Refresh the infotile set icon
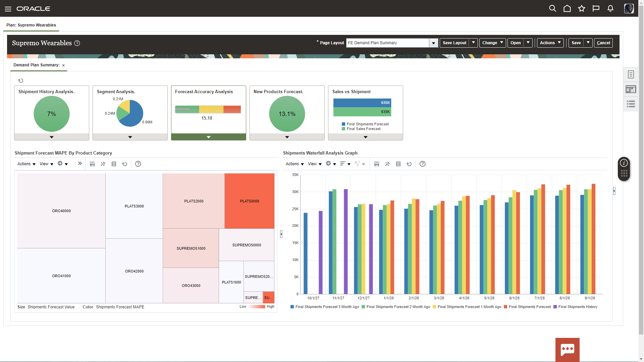 click(21, 80)
